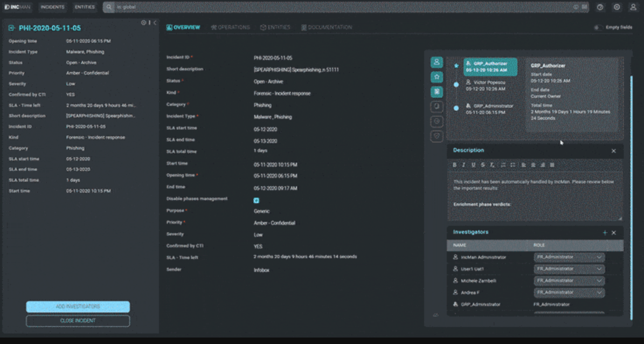Justify text in Description editor

click(x=552, y=165)
